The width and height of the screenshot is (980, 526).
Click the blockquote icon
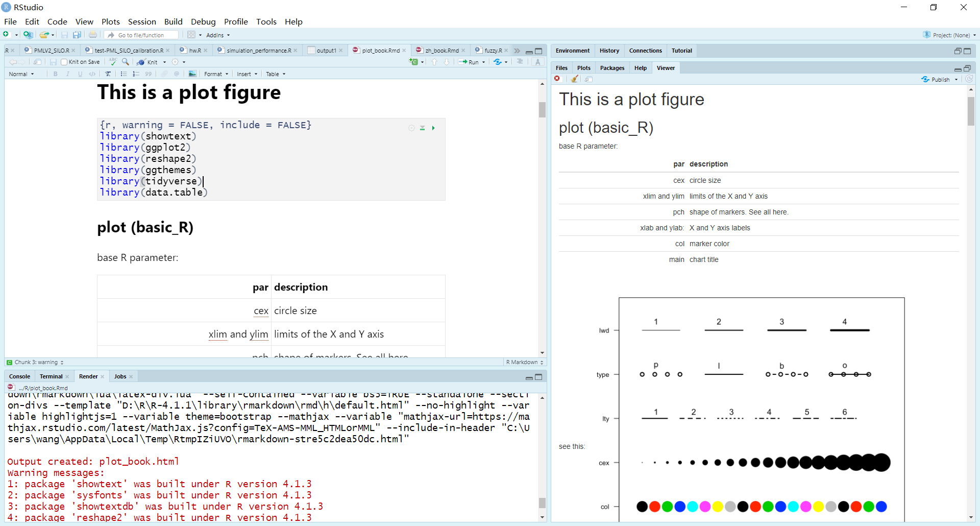coord(148,74)
